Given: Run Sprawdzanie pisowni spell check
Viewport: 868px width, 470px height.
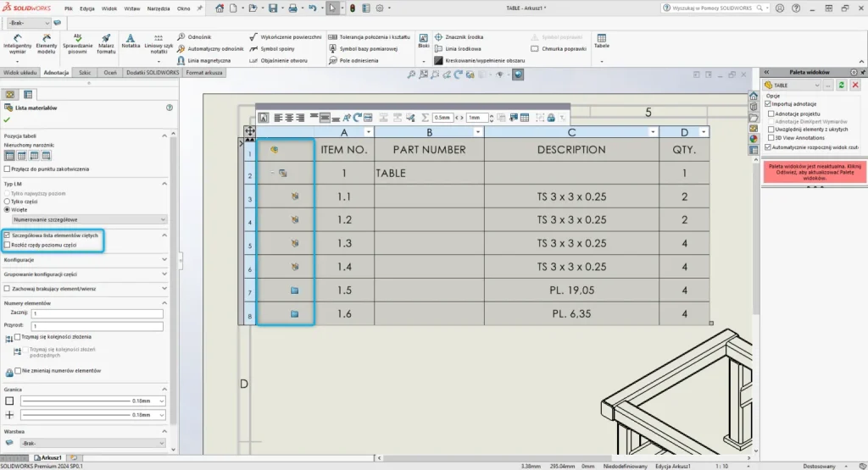Looking at the screenshot, I should 77,44.
